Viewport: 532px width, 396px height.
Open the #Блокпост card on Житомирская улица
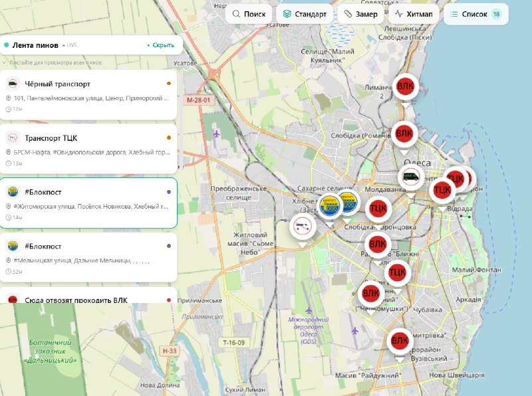pos(88,203)
